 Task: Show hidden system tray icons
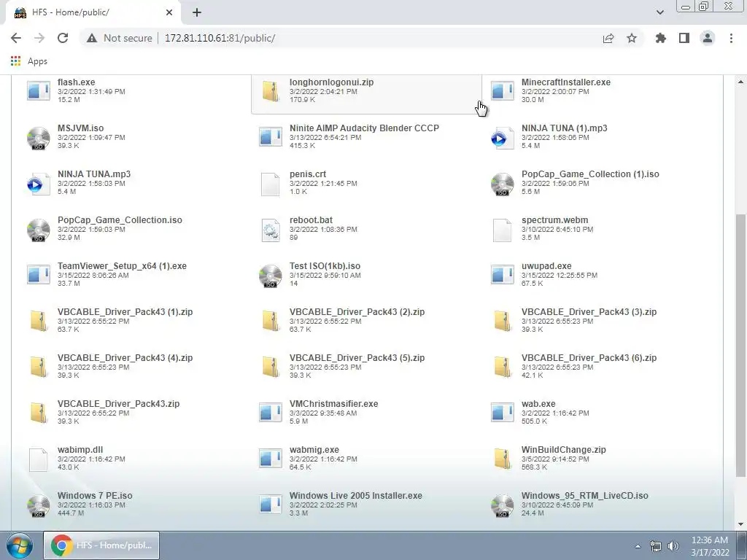click(638, 546)
